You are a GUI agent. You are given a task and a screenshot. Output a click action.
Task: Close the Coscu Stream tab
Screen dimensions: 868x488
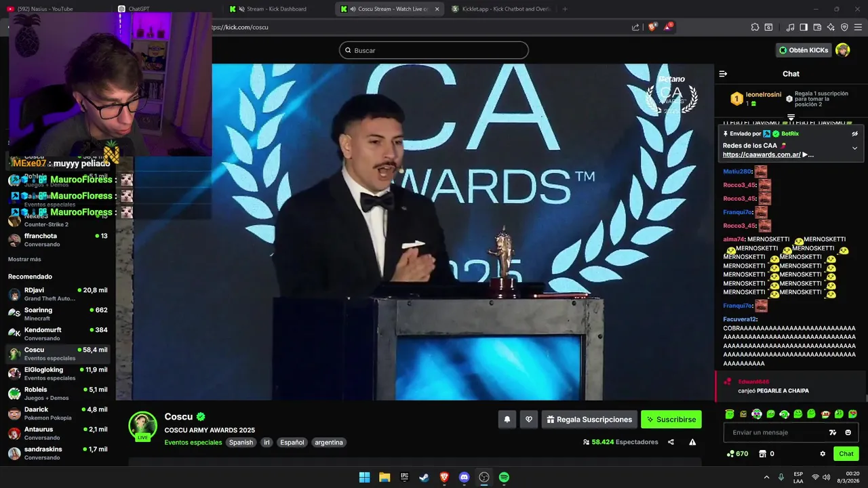coord(437,9)
